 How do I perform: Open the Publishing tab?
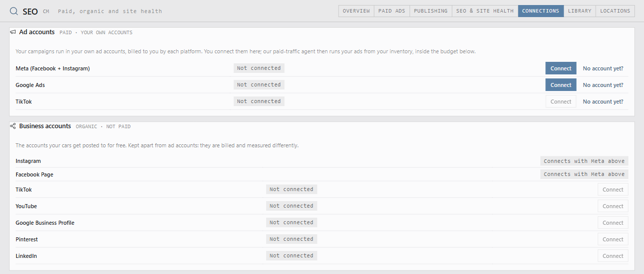(431, 11)
